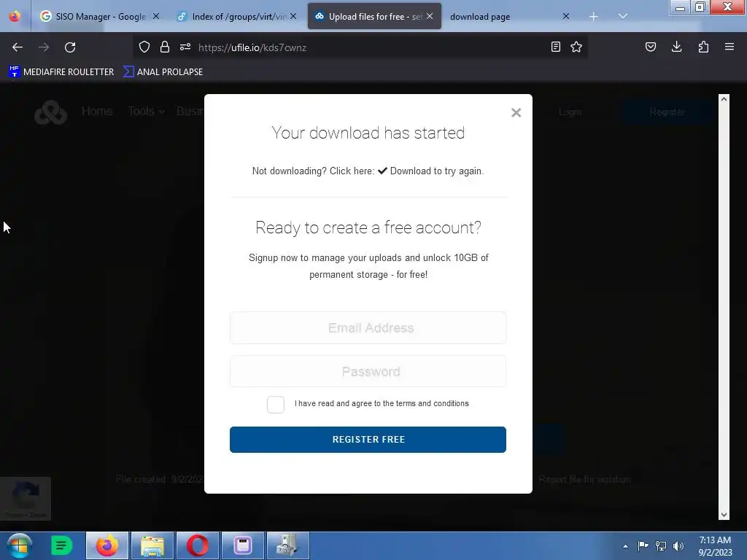Open the Pocket save icon
Viewport: 747px width, 560px height.
click(x=651, y=47)
